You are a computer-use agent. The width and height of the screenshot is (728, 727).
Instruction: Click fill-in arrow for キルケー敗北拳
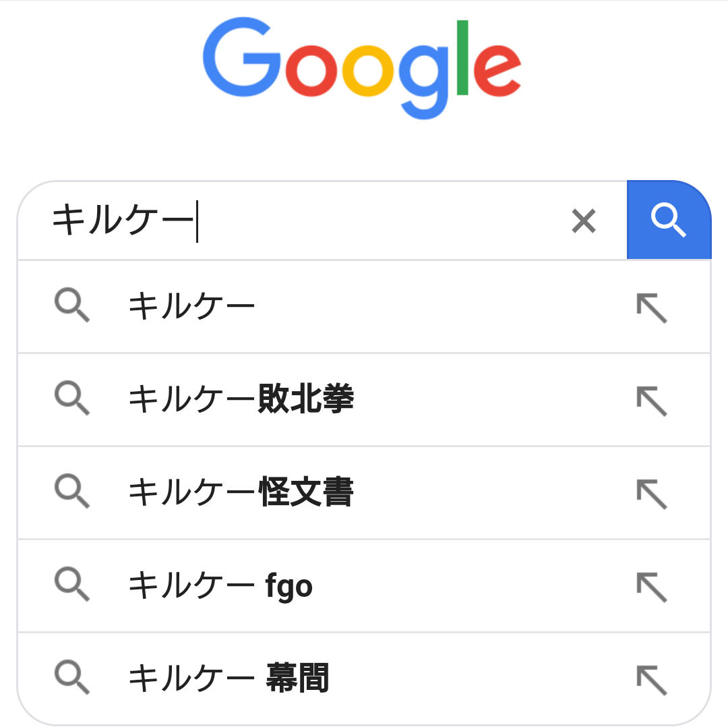click(x=651, y=400)
